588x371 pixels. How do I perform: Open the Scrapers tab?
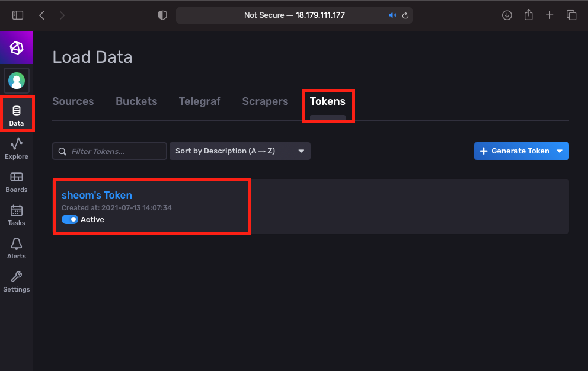coord(265,101)
